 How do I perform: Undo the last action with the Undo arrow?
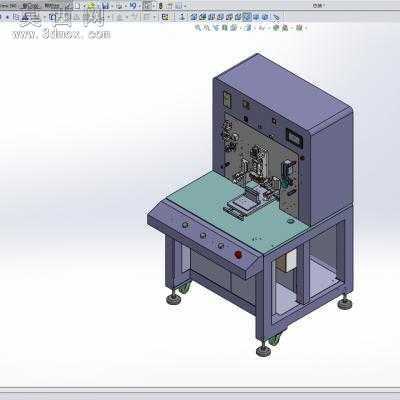click(x=133, y=6)
